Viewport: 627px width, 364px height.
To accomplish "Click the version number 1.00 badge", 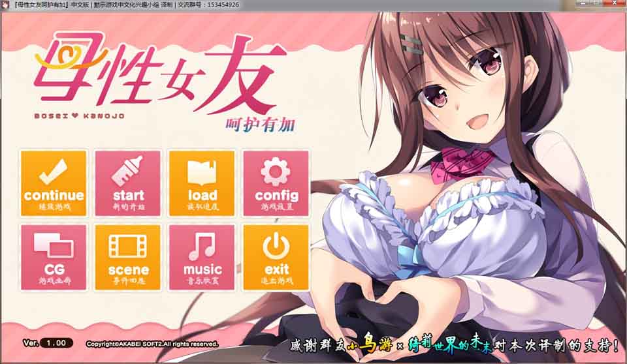I will pyautogui.click(x=56, y=343).
